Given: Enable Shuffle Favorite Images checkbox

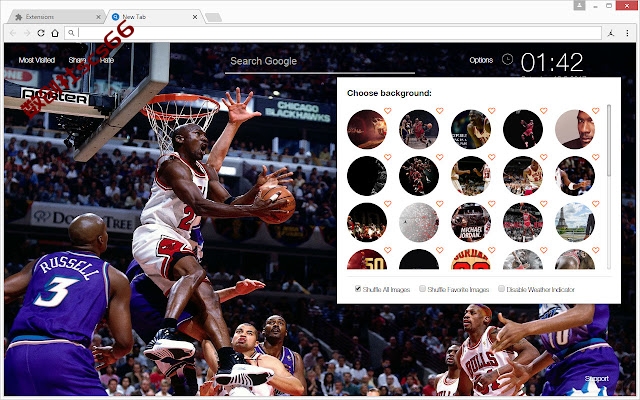Looking at the screenshot, I should tap(422, 289).
